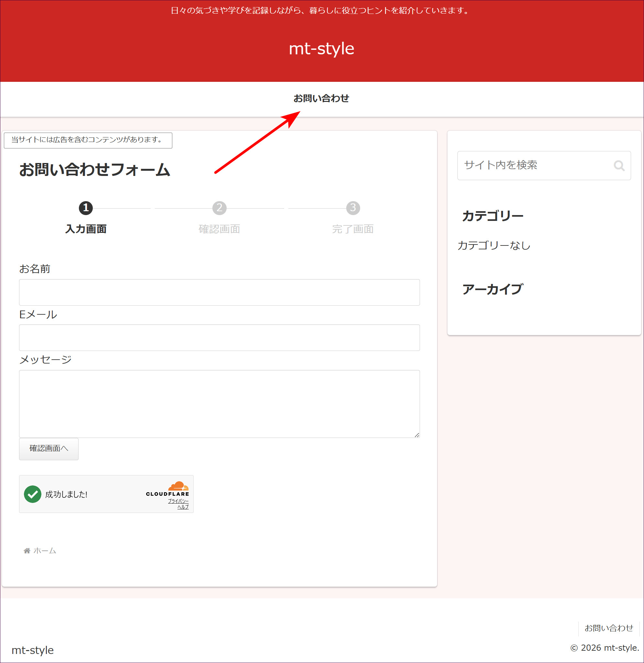Click the 確認画面 step label
644x663 pixels.
tap(219, 229)
